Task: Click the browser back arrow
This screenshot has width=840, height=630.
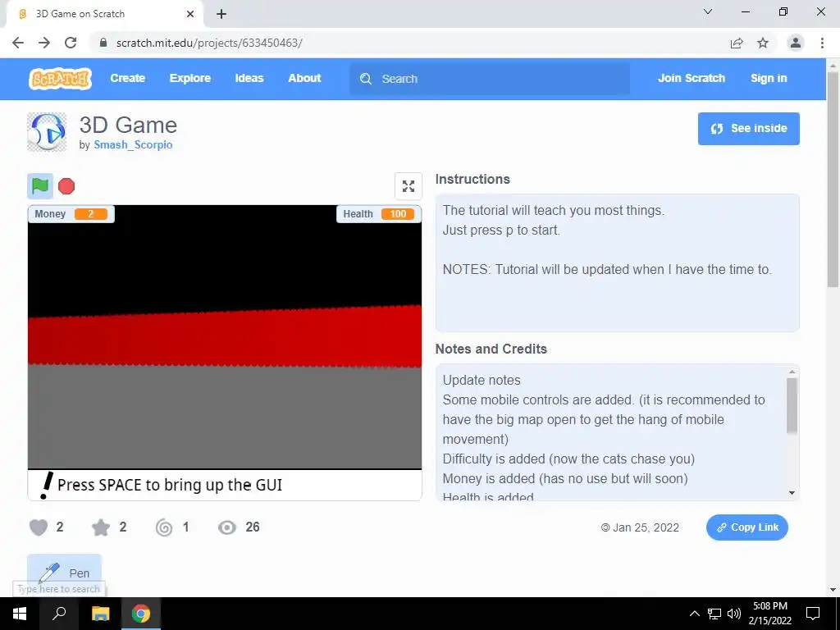Action: click(x=18, y=43)
